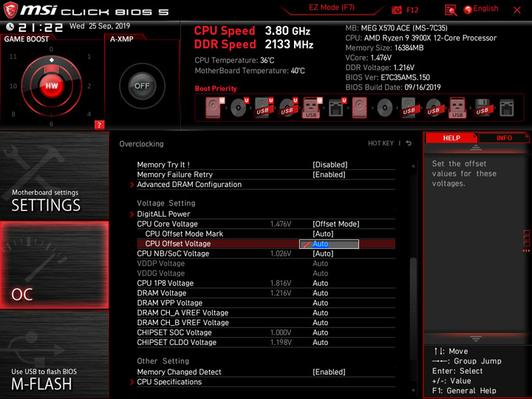Open the BIOS search magnifier icon
The width and height of the screenshot is (532, 399).
click(451, 10)
